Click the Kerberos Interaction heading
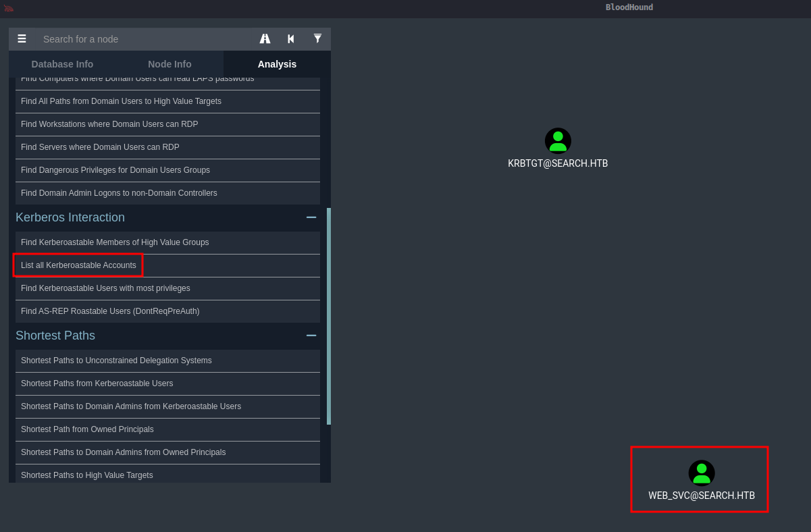The height and width of the screenshot is (532, 811). coord(70,217)
